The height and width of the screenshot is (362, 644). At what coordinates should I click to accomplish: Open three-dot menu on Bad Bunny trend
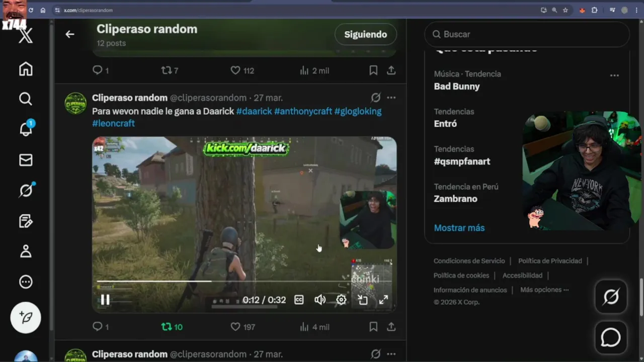pos(614,75)
